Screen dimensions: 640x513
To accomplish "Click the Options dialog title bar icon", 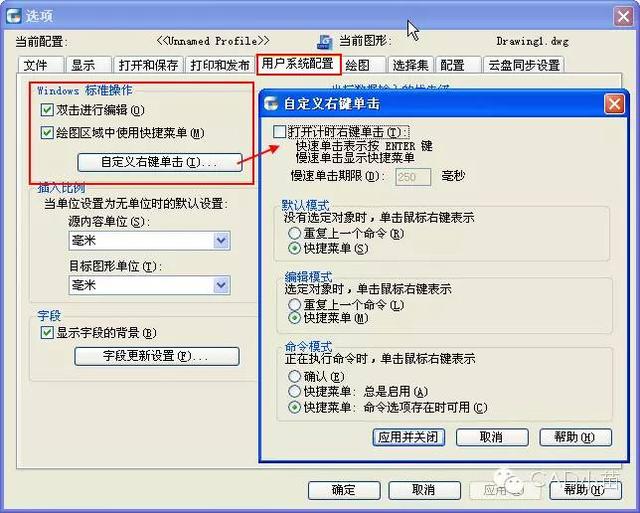I will pyautogui.click(x=13, y=16).
